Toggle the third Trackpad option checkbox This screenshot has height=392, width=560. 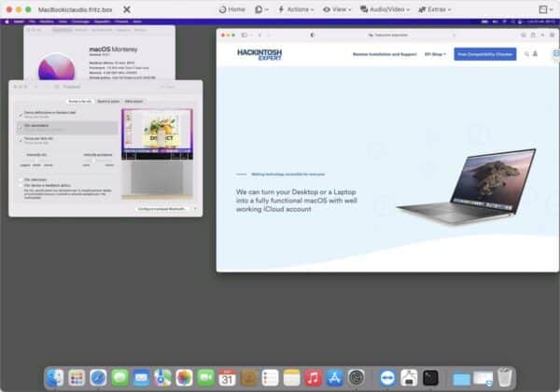point(21,140)
